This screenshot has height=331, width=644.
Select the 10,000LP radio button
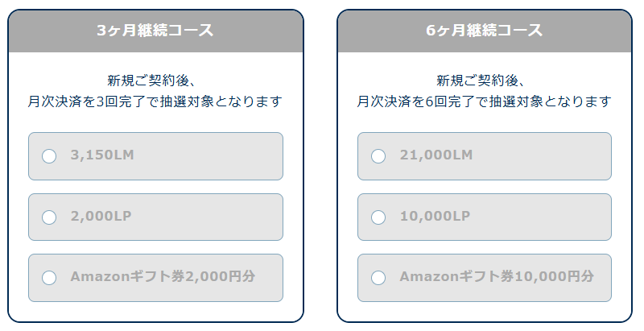(378, 217)
